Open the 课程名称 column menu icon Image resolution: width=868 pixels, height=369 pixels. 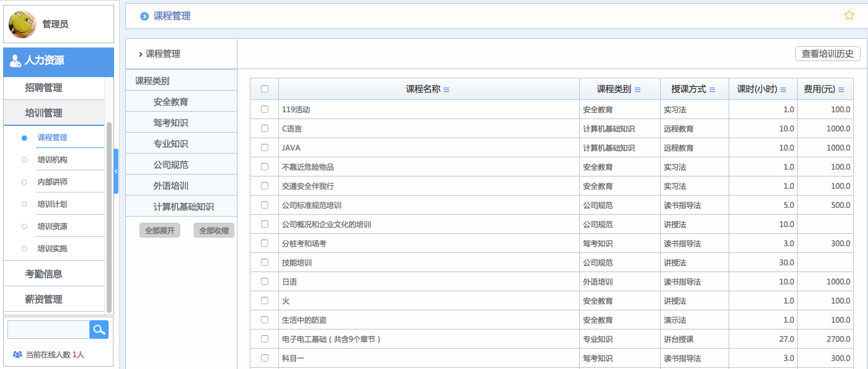click(x=446, y=89)
